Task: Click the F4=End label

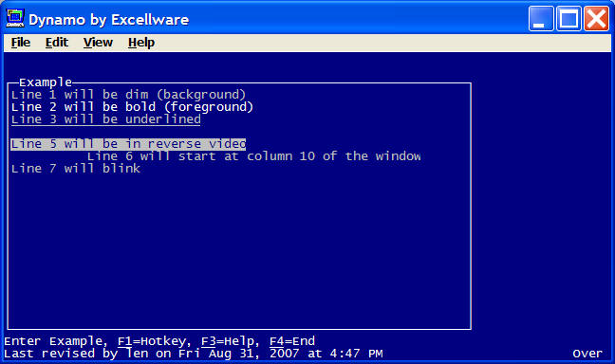Action: 292,341
